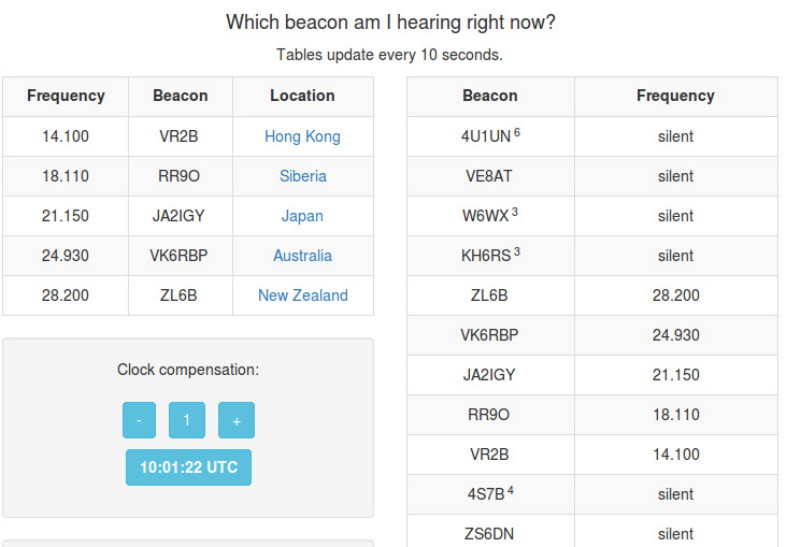Click the 4S7B footnote 4 superscript
The image size is (800, 547).
[510, 490]
